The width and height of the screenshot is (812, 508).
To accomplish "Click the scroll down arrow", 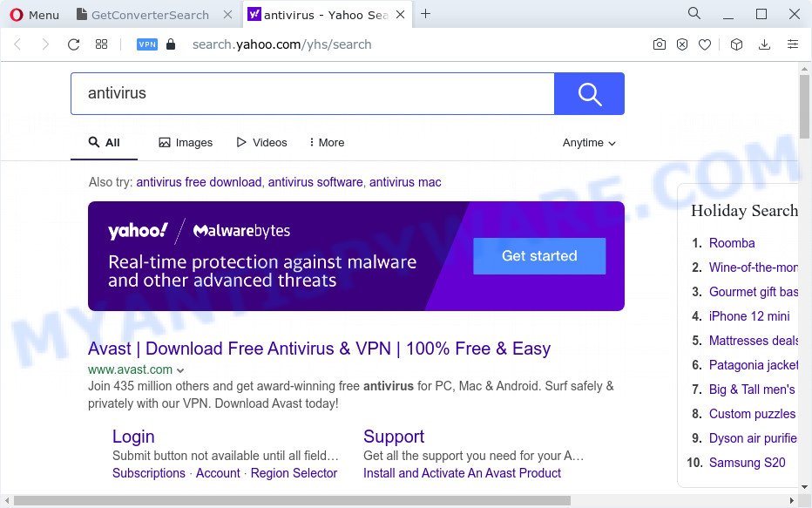I will 804,487.
